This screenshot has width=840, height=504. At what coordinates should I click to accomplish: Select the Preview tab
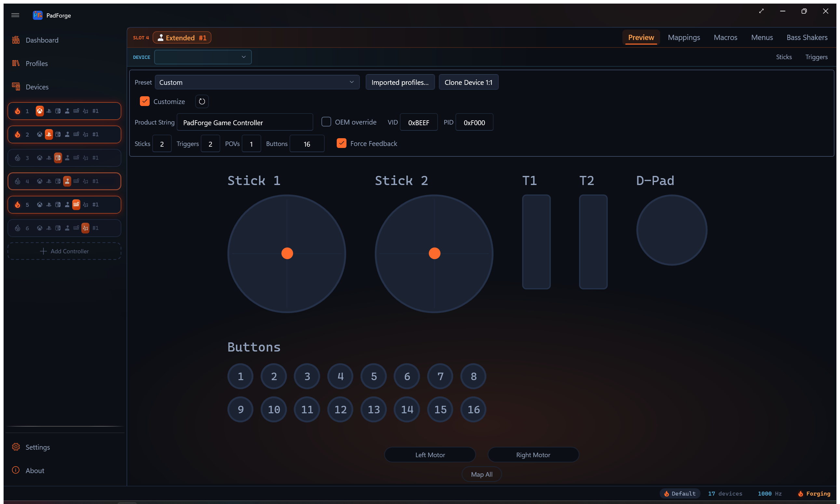click(641, 37)
